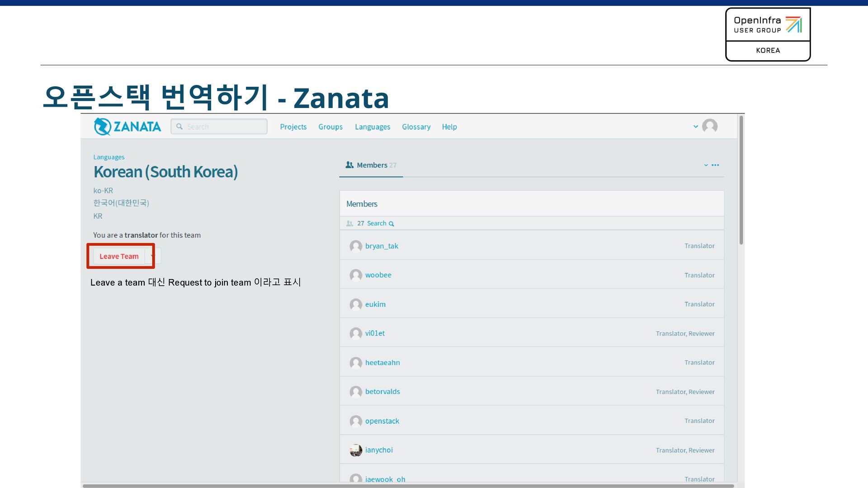868x488 pixels.
Task: Click the magnifier icon in search box
Action: (x=179, y=127)
